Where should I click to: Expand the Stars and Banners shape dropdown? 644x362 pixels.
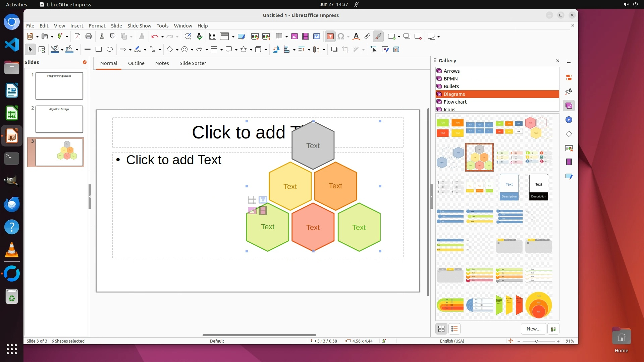251,50
